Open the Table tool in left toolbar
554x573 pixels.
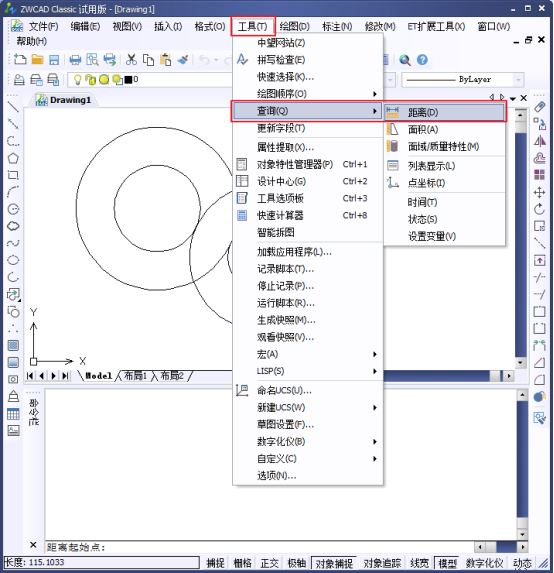[x=13, y=414]
